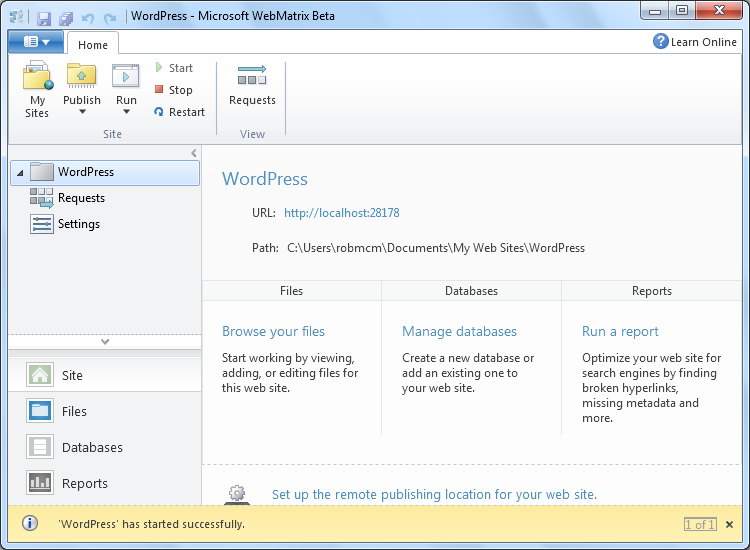Switch to the Databases workspace

coord(92,447)
